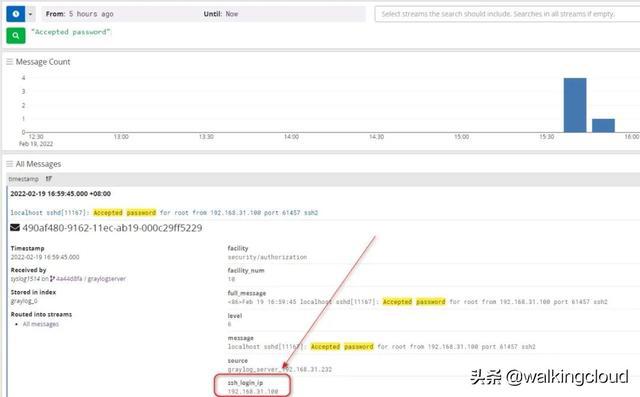Viewport: 640px width, 397px height.
Task: Select the shorter histogram bar before 16:00
Action: (603, 125)
